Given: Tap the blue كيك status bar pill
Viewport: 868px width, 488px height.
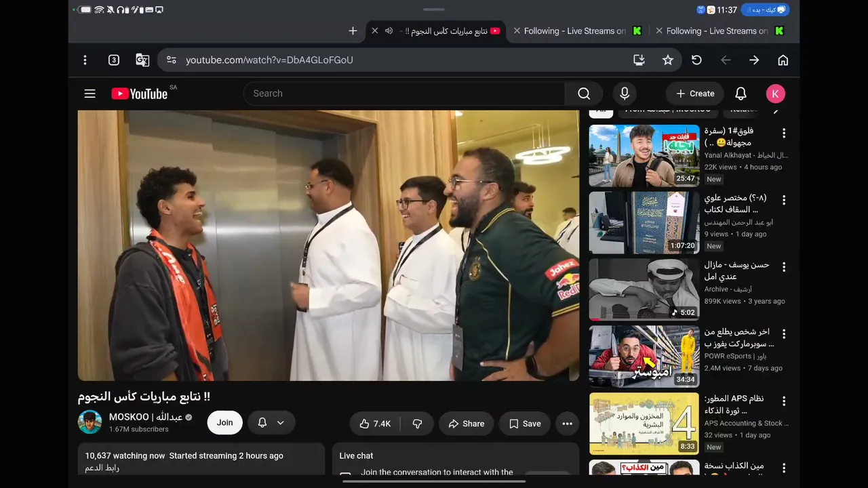Looking at the screenshot, I should pos(764,10).
